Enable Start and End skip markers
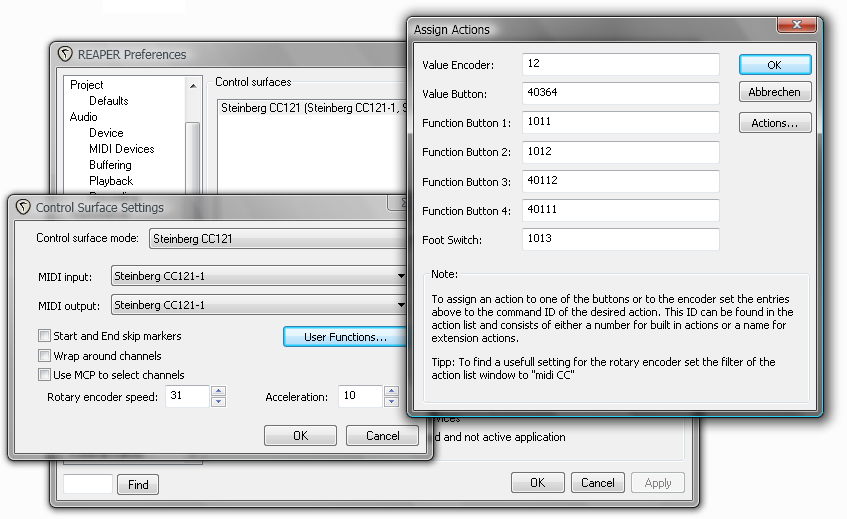Screen dimensions: 847x519 coord(44,336)
